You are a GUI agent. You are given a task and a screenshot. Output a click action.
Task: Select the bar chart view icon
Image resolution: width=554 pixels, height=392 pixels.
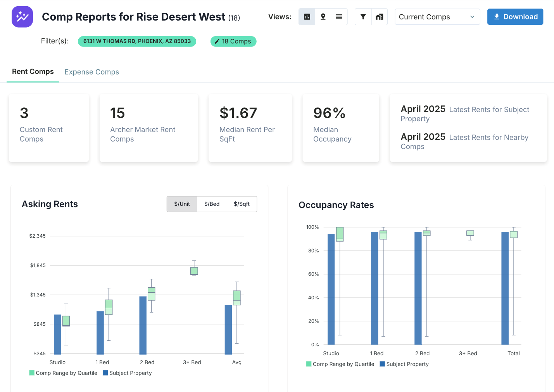(x=307, y=16)
